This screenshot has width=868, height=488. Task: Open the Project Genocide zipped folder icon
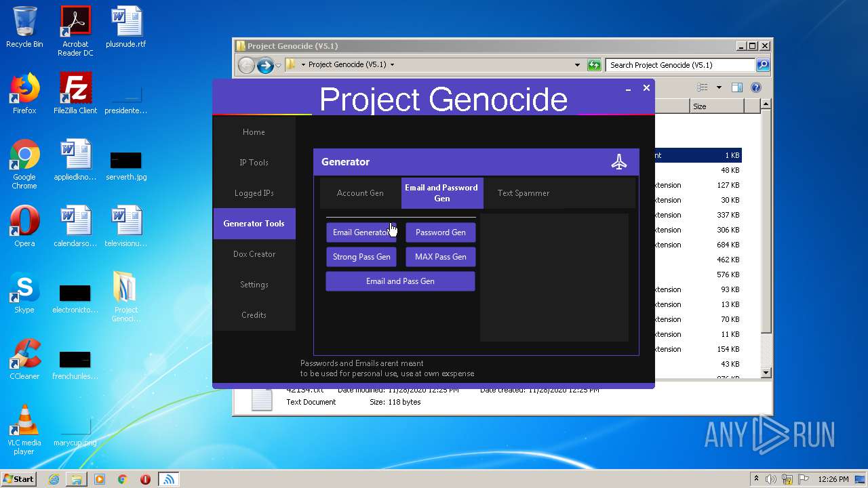[126, 297]
